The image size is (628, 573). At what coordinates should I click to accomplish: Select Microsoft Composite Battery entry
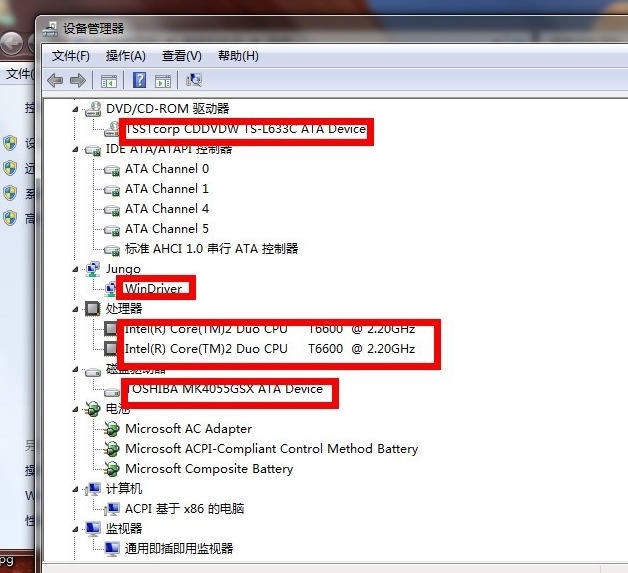click(208, 469)
